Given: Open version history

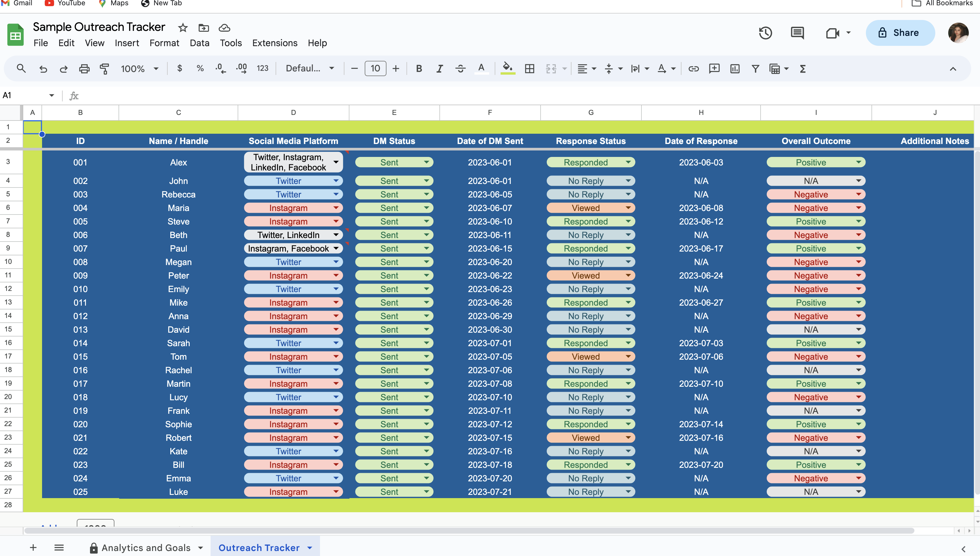Looking at the screenshot, I should pyautogui.click(x=765, y=33).
